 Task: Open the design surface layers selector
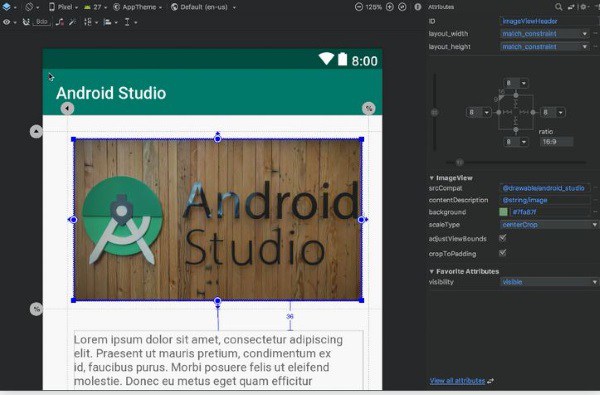pos(8,7)
